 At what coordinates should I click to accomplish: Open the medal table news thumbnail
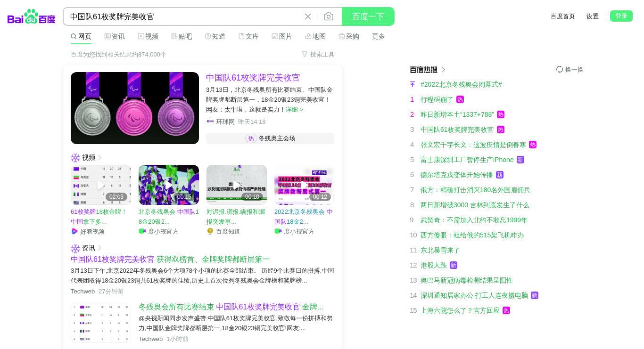coord(101,323)
